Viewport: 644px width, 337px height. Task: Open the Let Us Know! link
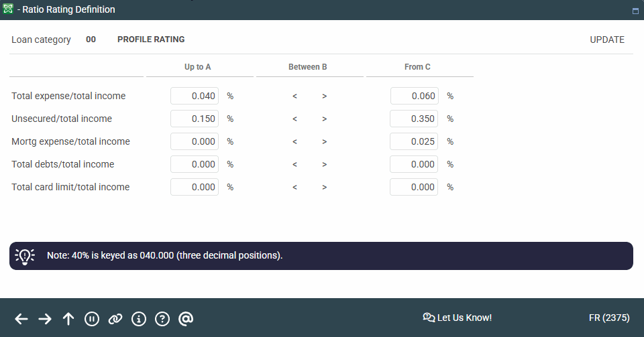458,318
